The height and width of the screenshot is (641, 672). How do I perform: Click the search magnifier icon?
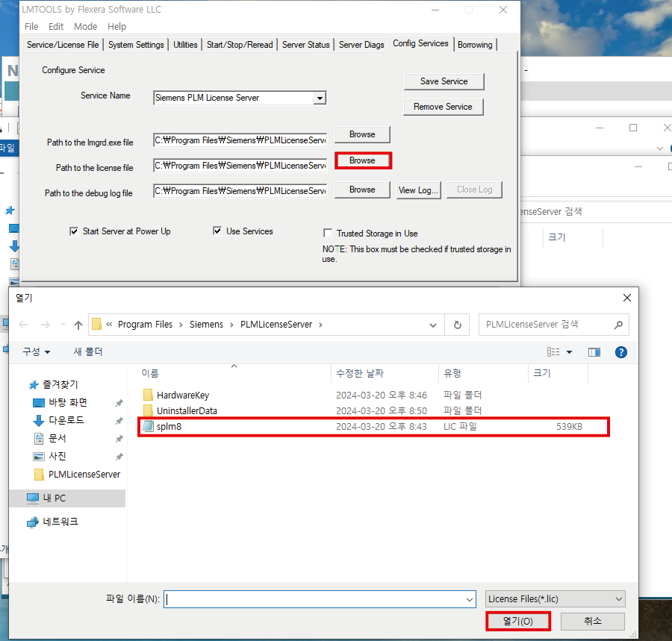(618, 325)
